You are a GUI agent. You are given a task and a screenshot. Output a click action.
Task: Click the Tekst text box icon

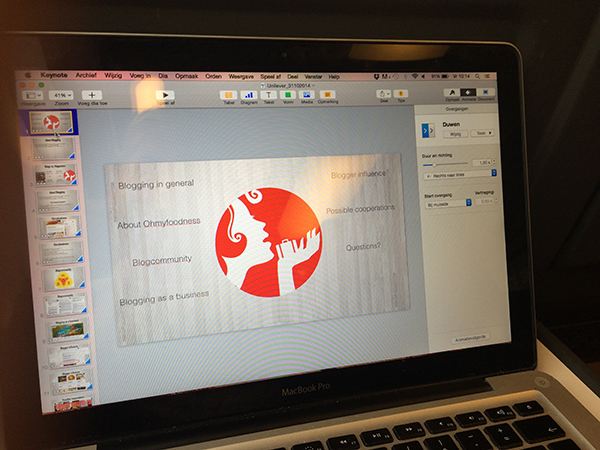click(x=269, y=95)
